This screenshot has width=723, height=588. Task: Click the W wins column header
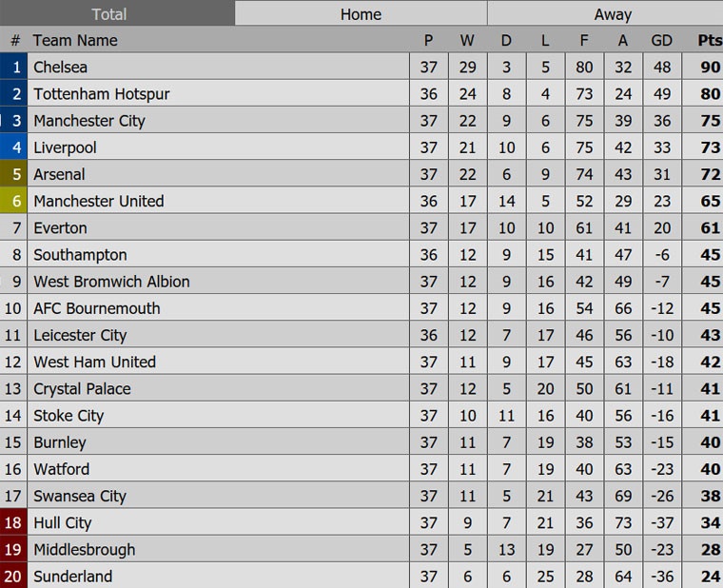click(x=466, y=40)
